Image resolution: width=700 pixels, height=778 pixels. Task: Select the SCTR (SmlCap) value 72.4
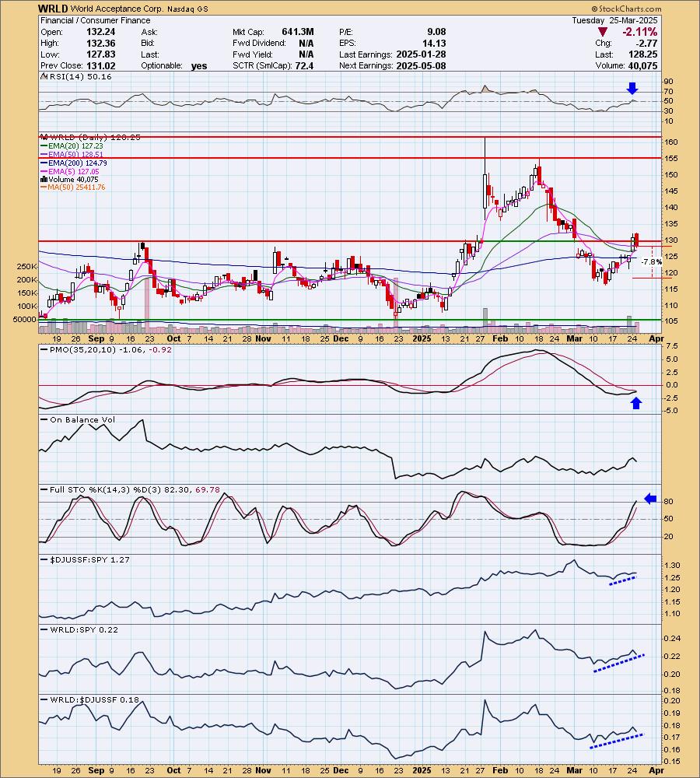click(x=304, y=65)
